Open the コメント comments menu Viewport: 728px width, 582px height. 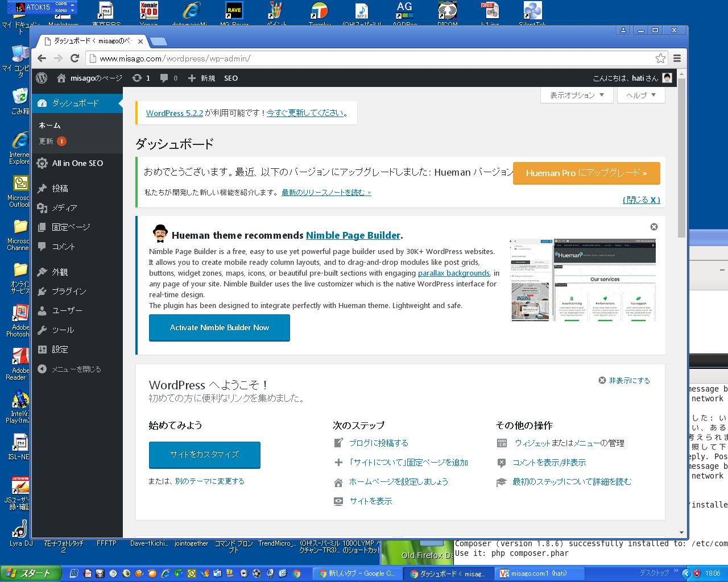coord(77,246)
